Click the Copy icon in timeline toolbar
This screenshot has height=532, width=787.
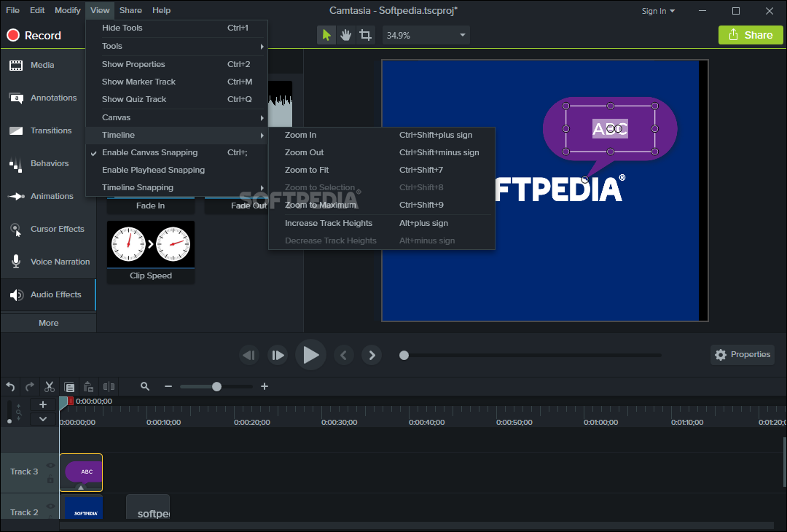pyautogui.click(x=69, y=386)
